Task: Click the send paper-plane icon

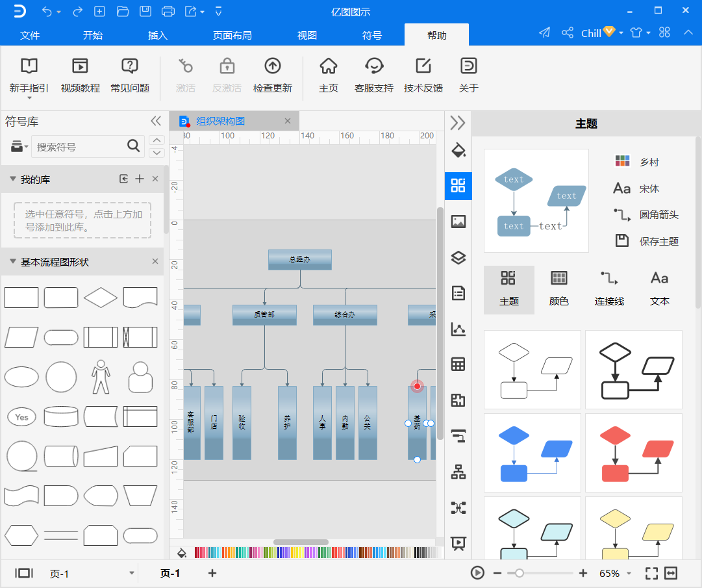Action: click(x=544, y=32)
